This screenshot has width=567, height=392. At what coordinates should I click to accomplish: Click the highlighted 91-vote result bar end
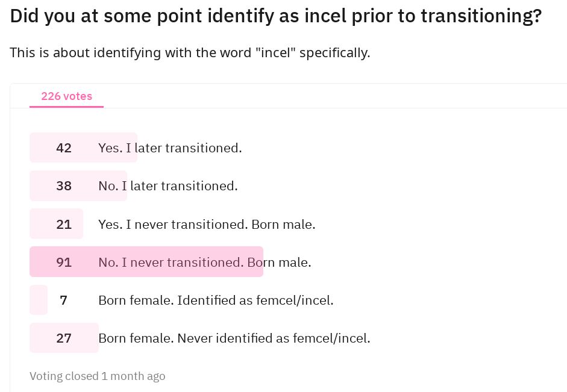(x=260, y=262)
